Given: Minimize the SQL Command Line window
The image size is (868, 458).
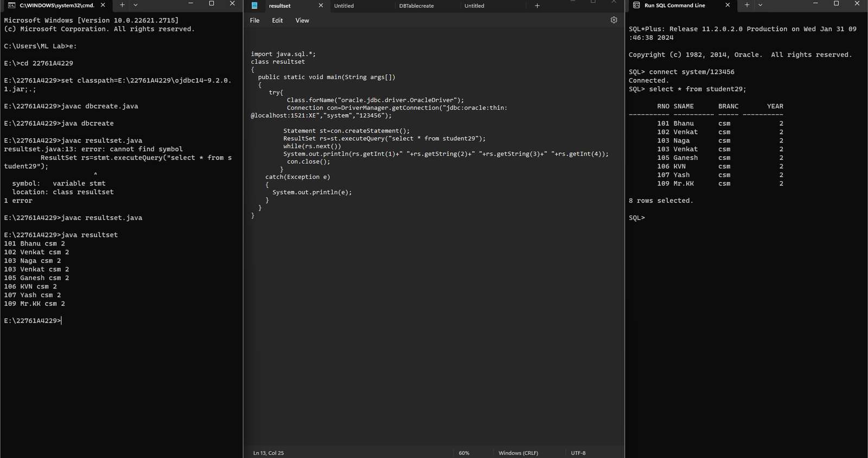Looking at the screenshot, I should tap(815, 3).
